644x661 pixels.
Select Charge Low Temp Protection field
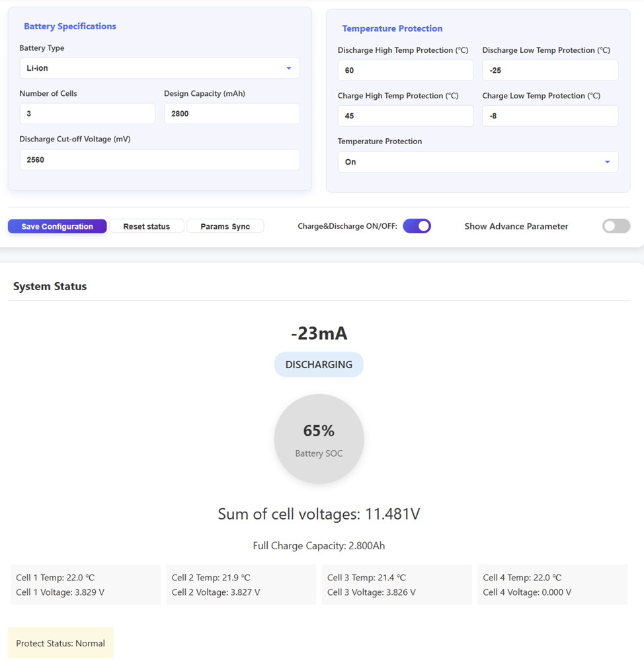[549, 116]
